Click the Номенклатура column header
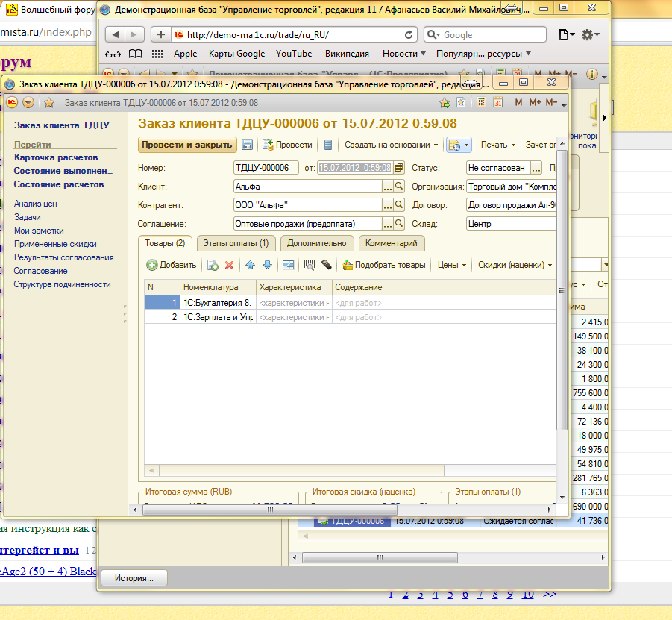Viewport: 672px width, 620px height. click(218, 287)
